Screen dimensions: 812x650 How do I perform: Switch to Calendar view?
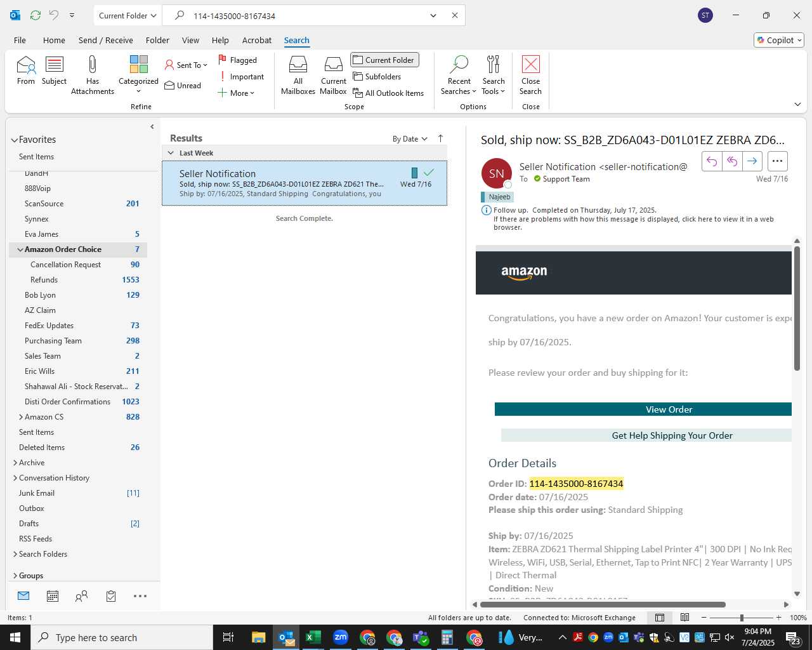[53, 596]
